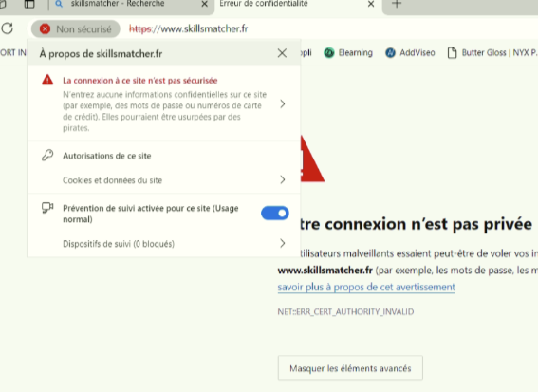Click the AddViseo bookmark blue icon
The height and width of the screenshot is (392, 538).
(x=390, y=53)
